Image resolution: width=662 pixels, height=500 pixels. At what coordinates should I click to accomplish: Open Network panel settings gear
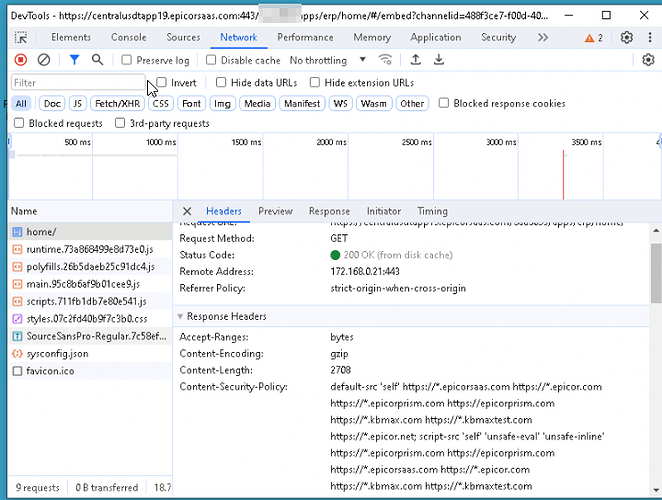[x=648, y=60]
